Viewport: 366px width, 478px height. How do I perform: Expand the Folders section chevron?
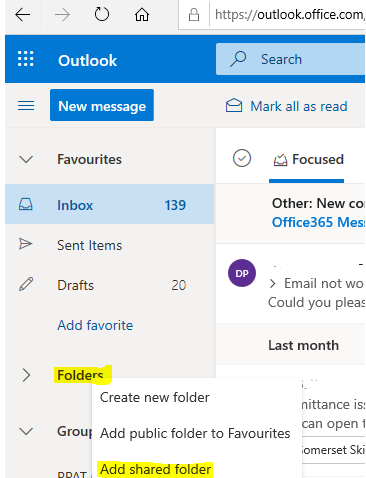(26, 375)
